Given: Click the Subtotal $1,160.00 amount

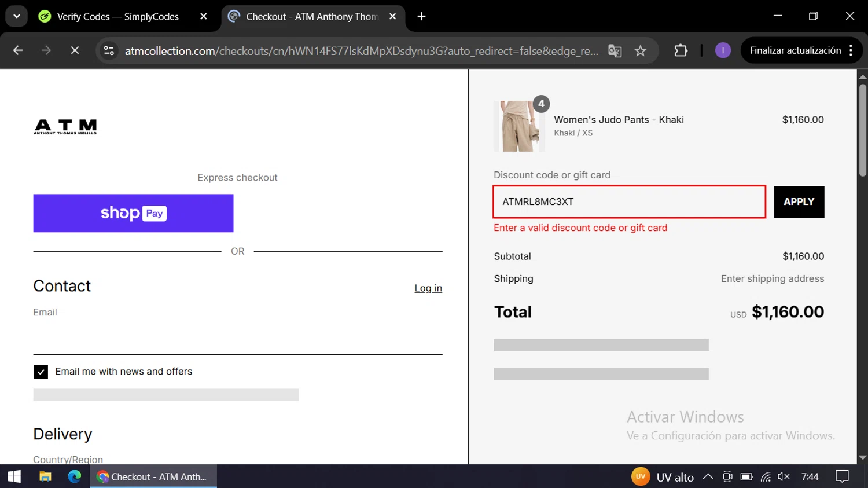Looking at the screenshot, I should [803, 256].
